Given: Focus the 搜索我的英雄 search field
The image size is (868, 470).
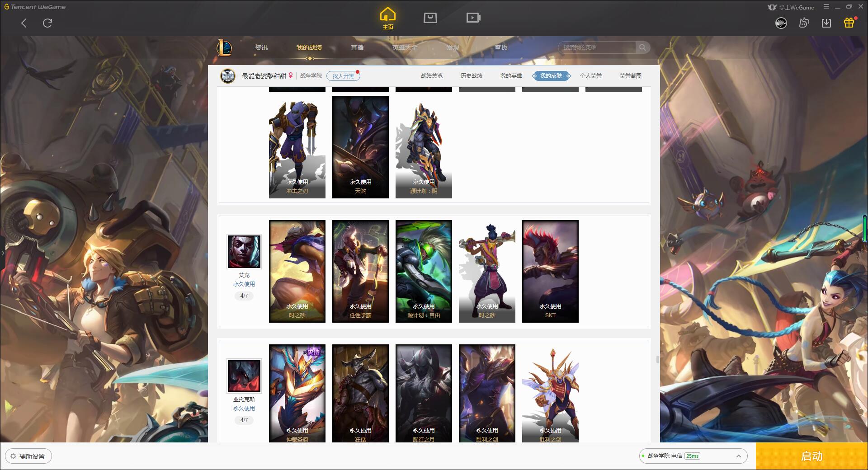Looking at the screenshot, I should tap(597, 47).
